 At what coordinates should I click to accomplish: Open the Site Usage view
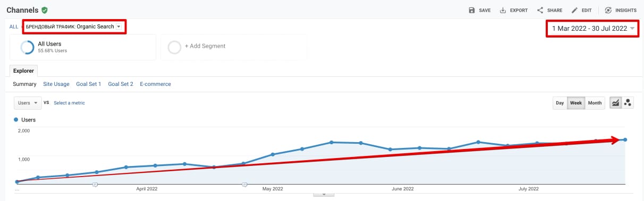tap(56, 84)
